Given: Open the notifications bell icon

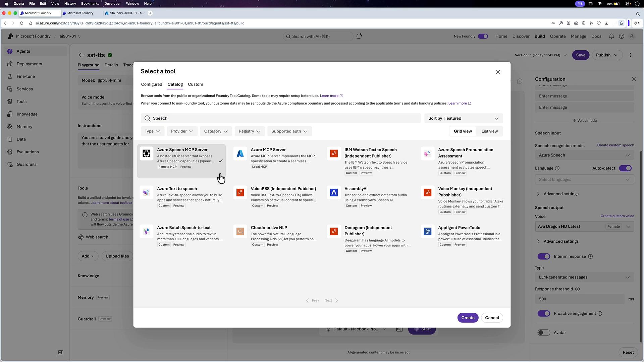Looking at the screenshot, I should [x=611, y=36].
